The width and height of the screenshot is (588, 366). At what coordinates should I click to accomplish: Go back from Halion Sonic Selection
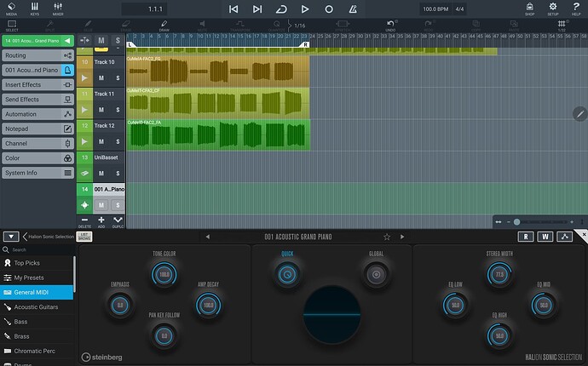[25, 237]
